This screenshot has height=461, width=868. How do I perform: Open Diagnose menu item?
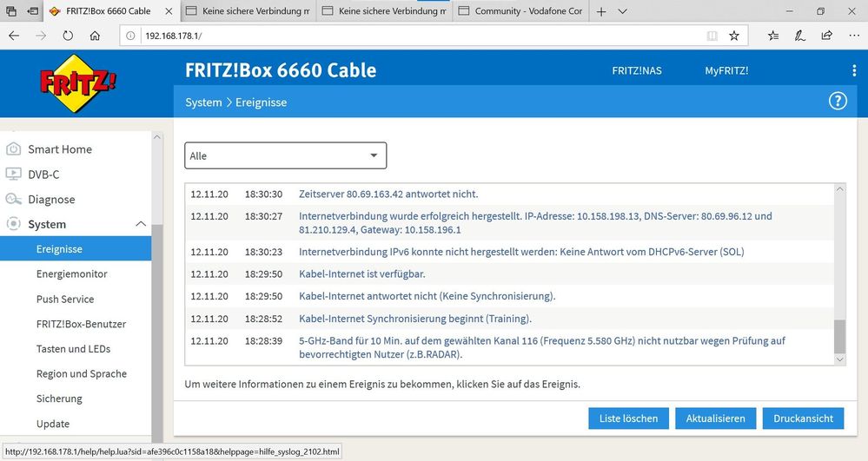coord(51,199)
